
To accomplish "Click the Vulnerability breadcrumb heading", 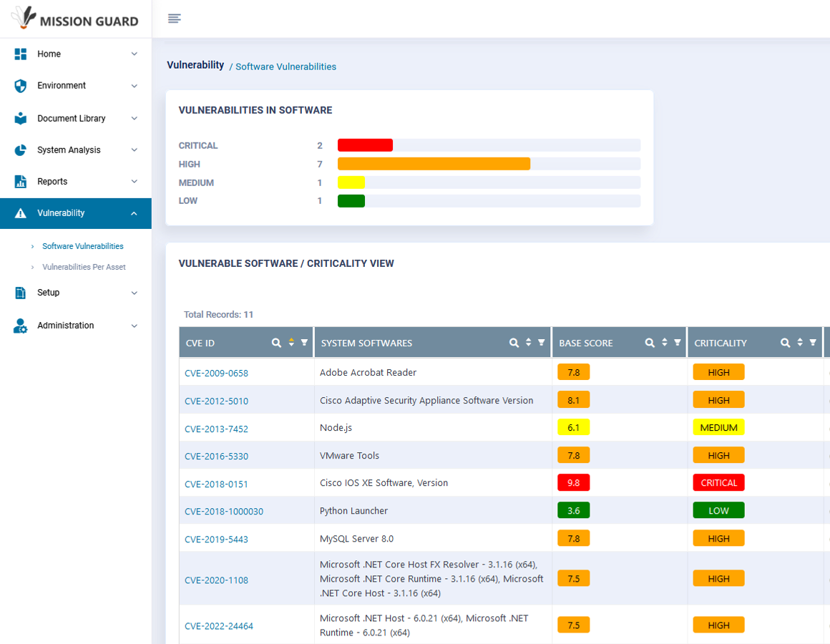I will coord(195,65).
